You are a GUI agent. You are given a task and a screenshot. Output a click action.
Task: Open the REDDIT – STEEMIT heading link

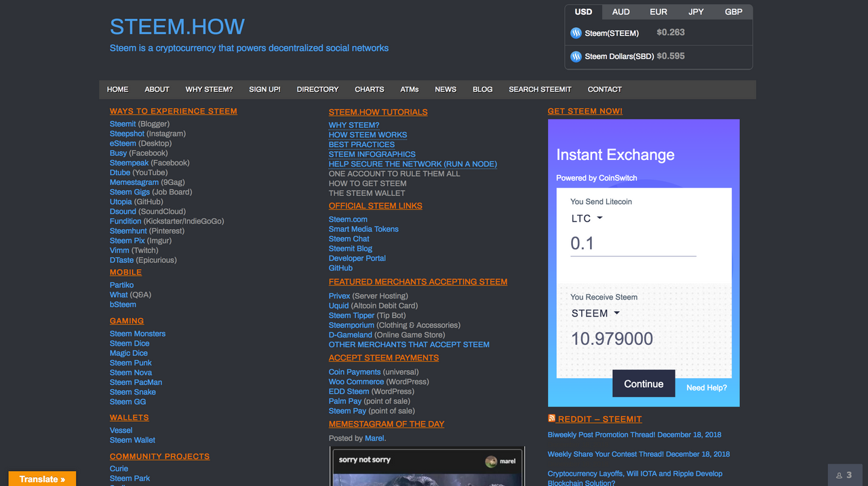point(599,420)
